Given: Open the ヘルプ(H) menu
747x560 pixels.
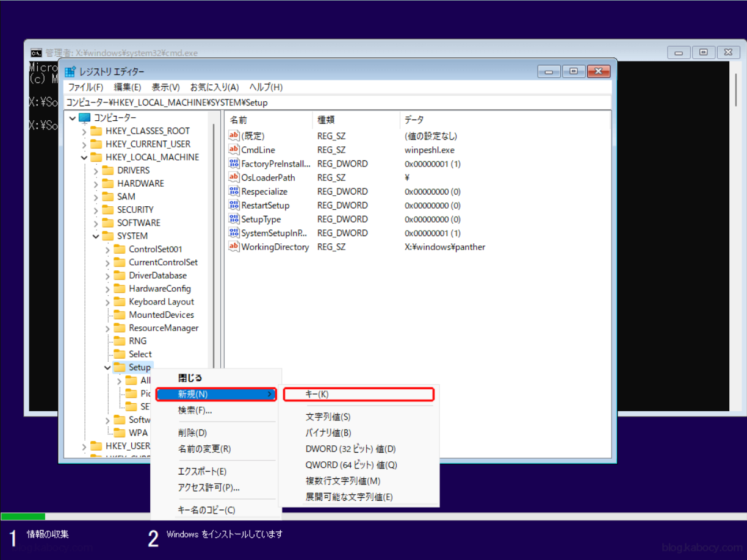Looking at the screenshot, I should [265, 87].
